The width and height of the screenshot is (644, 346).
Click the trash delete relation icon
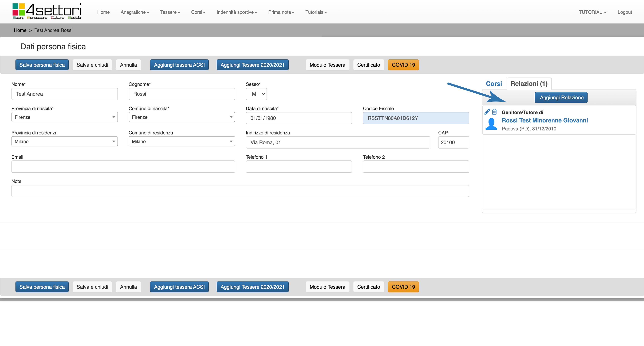click(494, 112)
